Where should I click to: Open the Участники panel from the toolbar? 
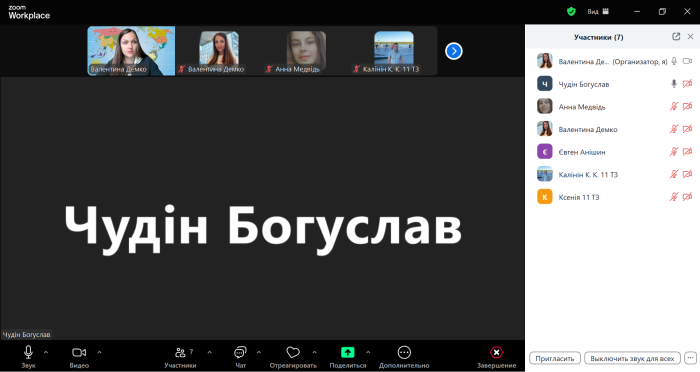coord(180,357)
